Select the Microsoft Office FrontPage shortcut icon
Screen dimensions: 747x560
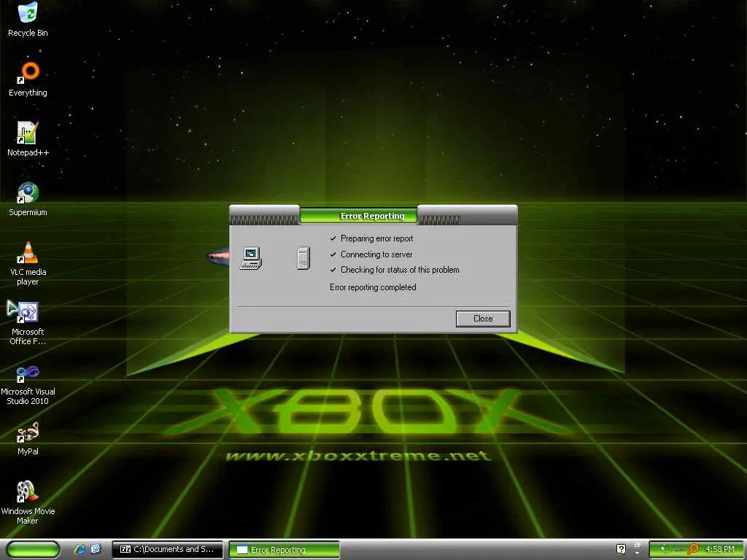[x=28, y=323]
